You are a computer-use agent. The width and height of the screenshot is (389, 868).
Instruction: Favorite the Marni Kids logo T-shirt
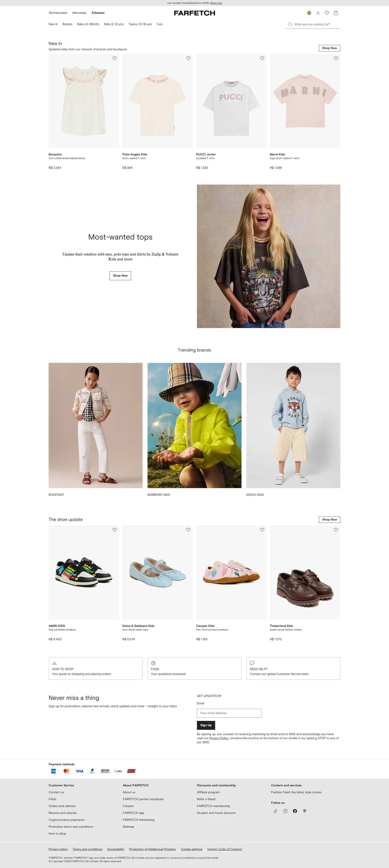pyautogui.click(x=336, y=58)
